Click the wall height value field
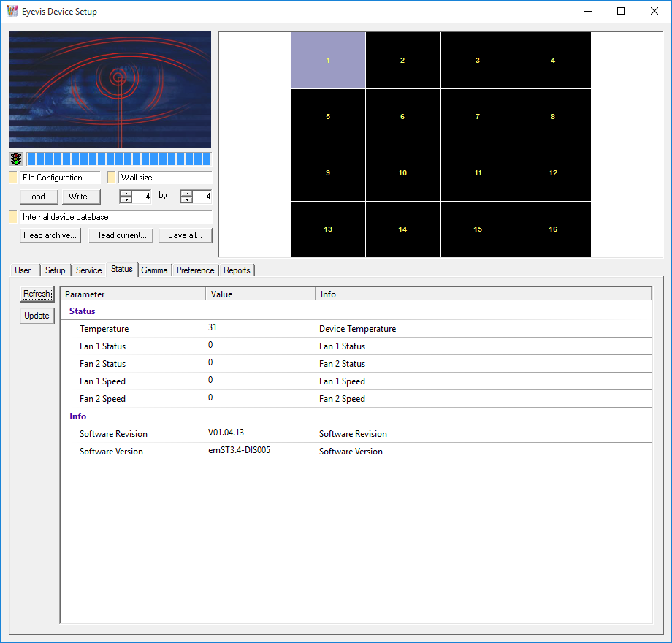The width and height of the screenshot is (672, 643). point(202,197)
